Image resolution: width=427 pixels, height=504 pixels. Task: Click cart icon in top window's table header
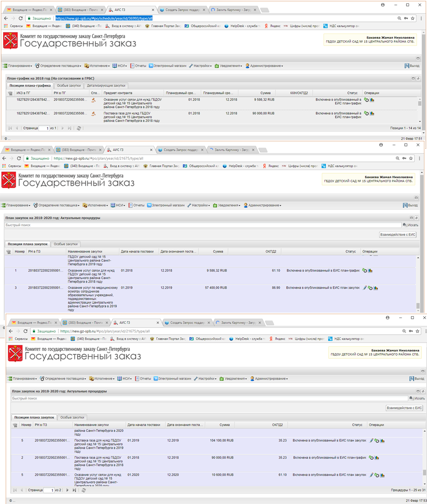[11, 93]
